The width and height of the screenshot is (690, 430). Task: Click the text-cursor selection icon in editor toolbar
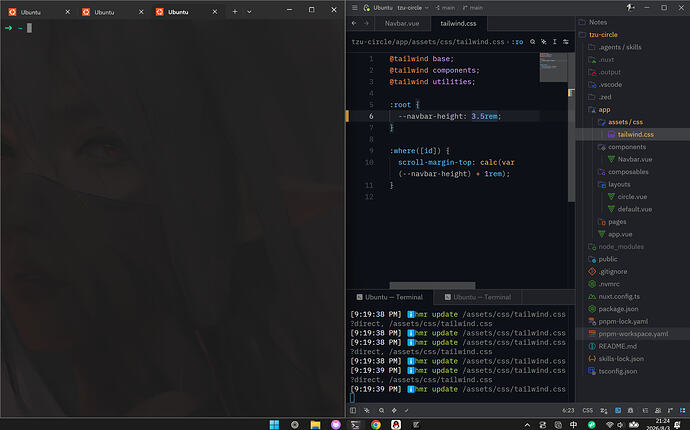[x=554, y=41]
